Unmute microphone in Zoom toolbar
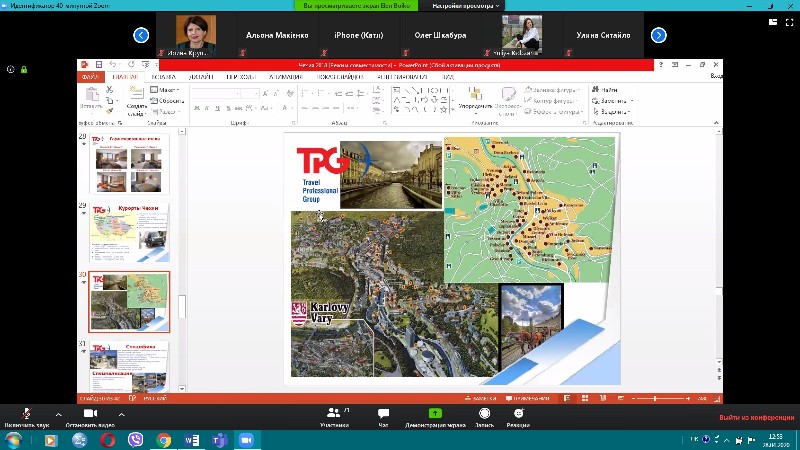This screenshot has width=800, height=450. pyautogui.click(x=27, y=413)
